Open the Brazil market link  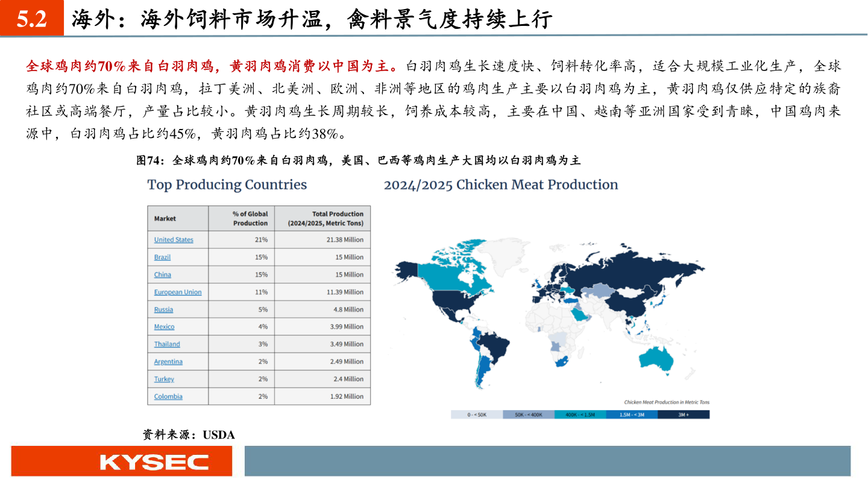pos(162,257)
